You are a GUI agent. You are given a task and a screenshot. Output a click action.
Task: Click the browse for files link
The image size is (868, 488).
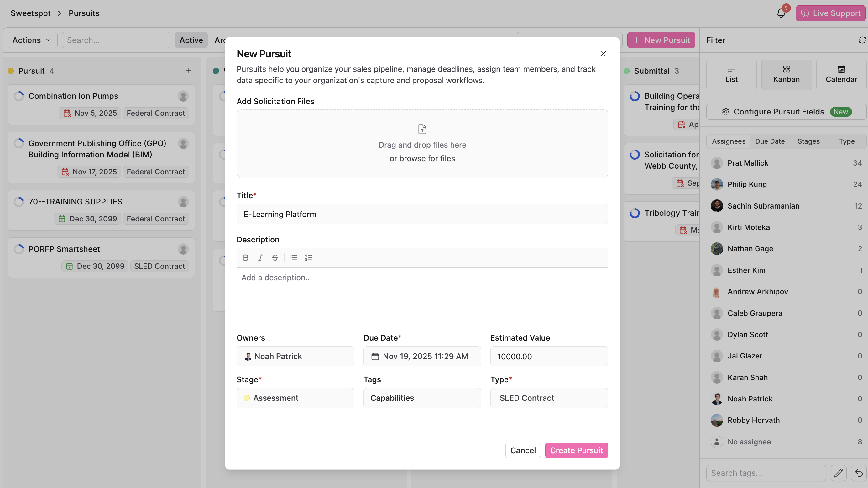(422, 158)
